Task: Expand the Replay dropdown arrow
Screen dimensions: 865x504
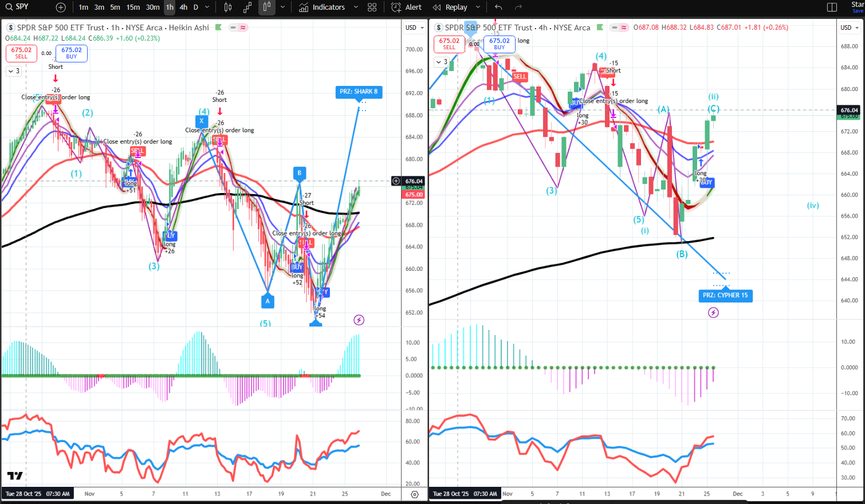Action: (x=478, y=7)
